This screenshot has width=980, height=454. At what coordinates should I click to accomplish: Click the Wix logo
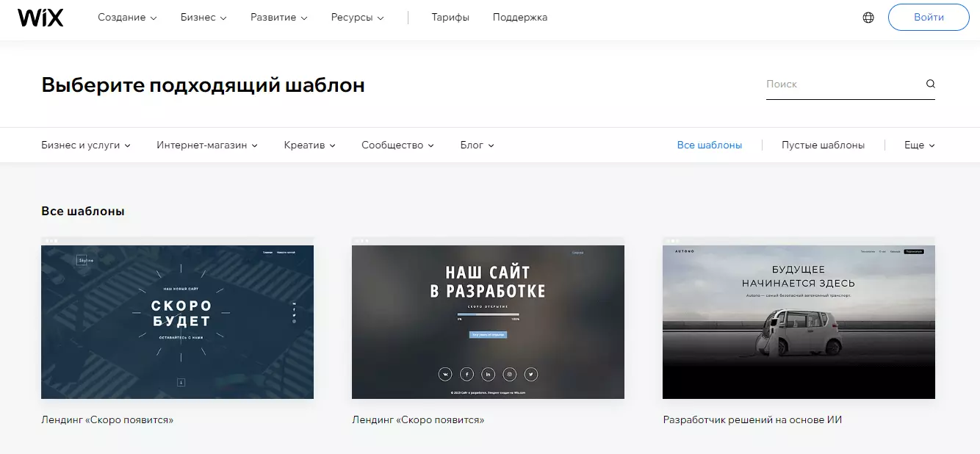click(x=40, y=17)
